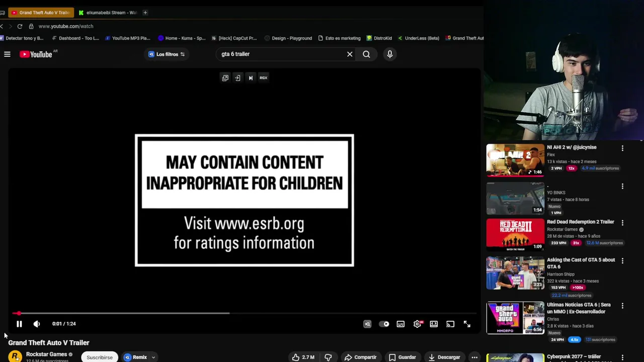Click the Suscribirse button
This screenshot has width=644, height=362.
pos(100,357)
